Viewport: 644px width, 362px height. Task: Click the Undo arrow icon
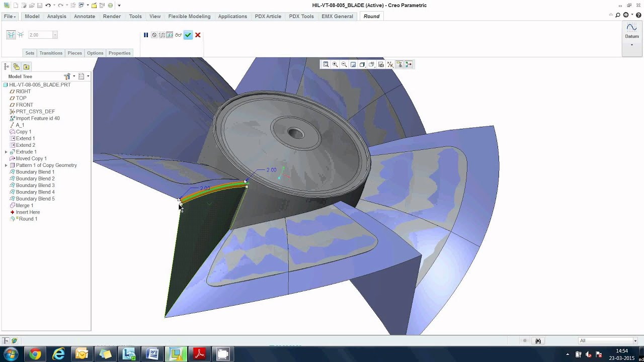[48, 5]
